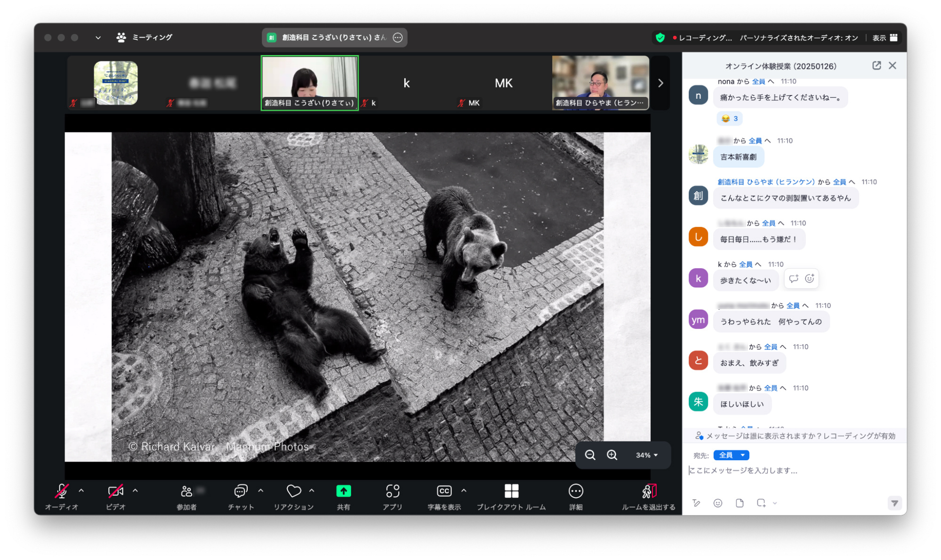Click the 朱 avatar in chat
This screenshot has width=941, height=560.
click(x=698, y=402)
